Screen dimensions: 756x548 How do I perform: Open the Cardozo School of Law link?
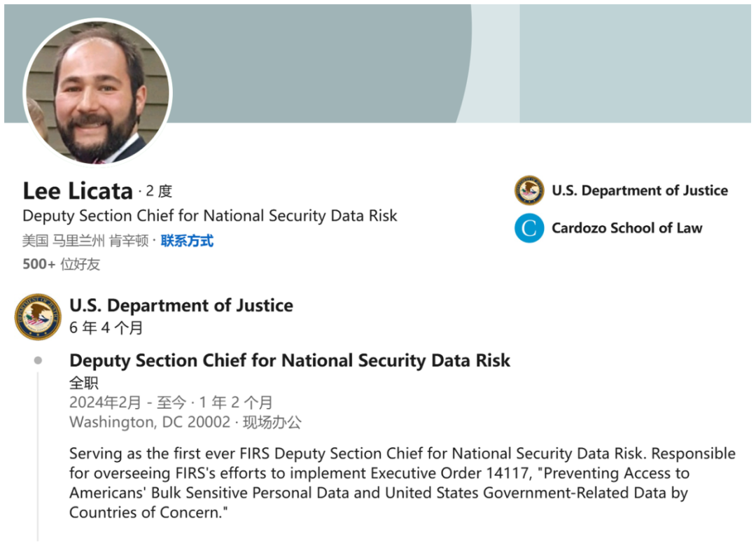pyautogui.click(x=626, y=228)
